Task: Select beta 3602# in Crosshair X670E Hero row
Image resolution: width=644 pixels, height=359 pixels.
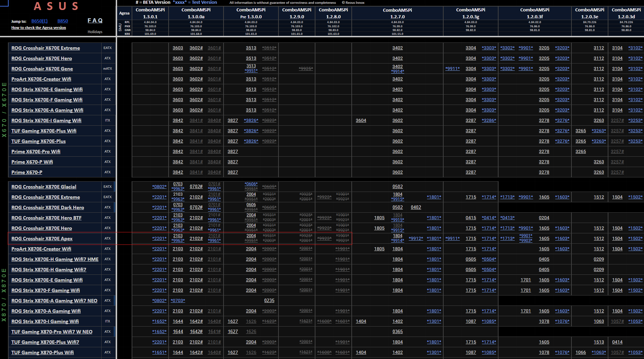Action: (196, 58)
